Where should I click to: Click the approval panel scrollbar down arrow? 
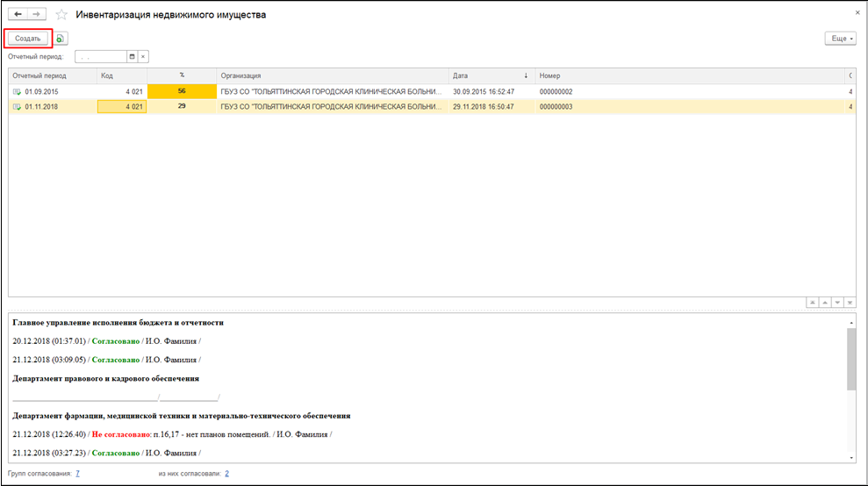[x=851, y=457]
